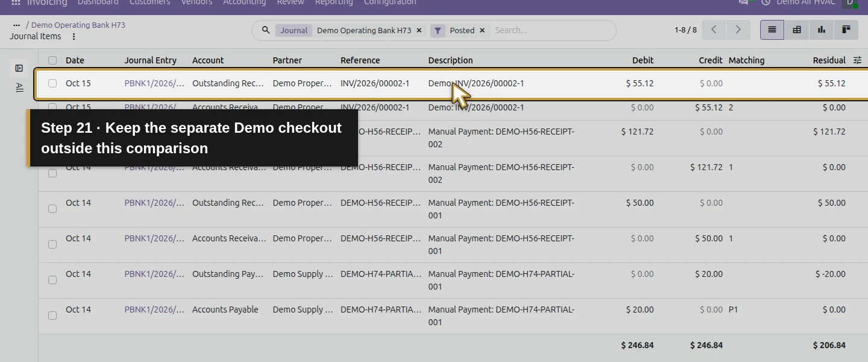Toggle the side panel icon above All

tap(19, 68)
